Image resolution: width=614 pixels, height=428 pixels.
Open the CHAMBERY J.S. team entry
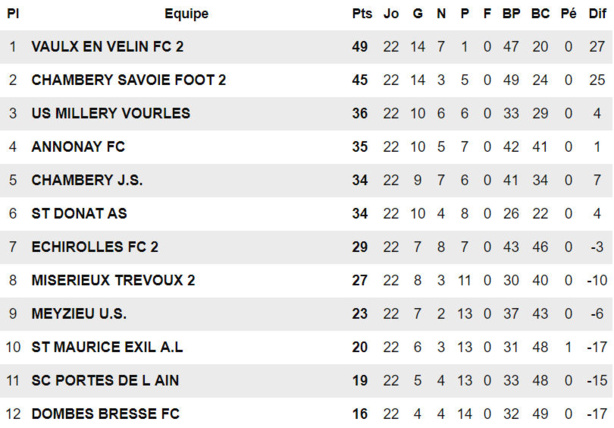pyautogui.click(x=87, y=180)
